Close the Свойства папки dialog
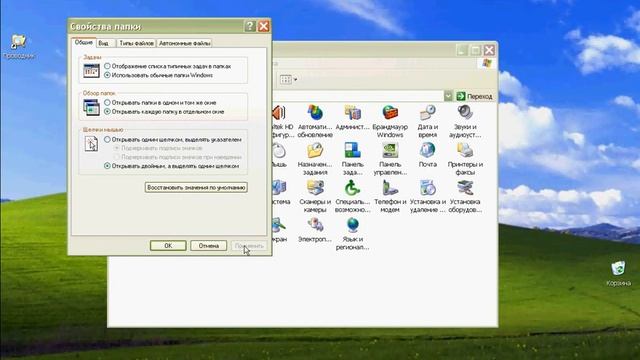 (264, 26)
